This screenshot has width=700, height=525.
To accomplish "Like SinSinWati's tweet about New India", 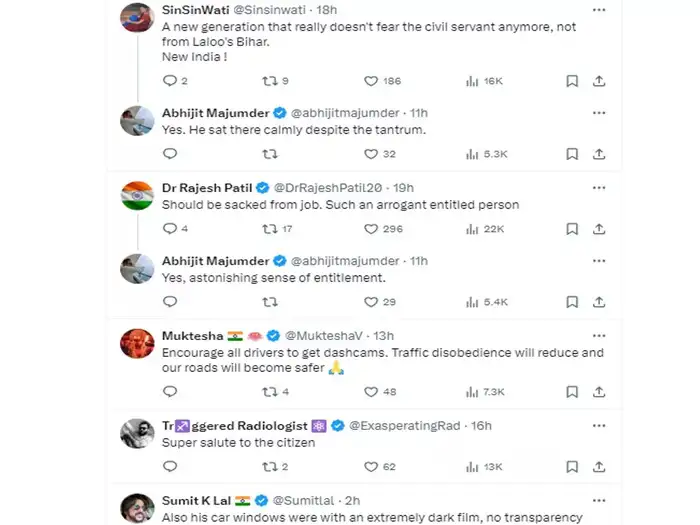I will click(370, 81).
